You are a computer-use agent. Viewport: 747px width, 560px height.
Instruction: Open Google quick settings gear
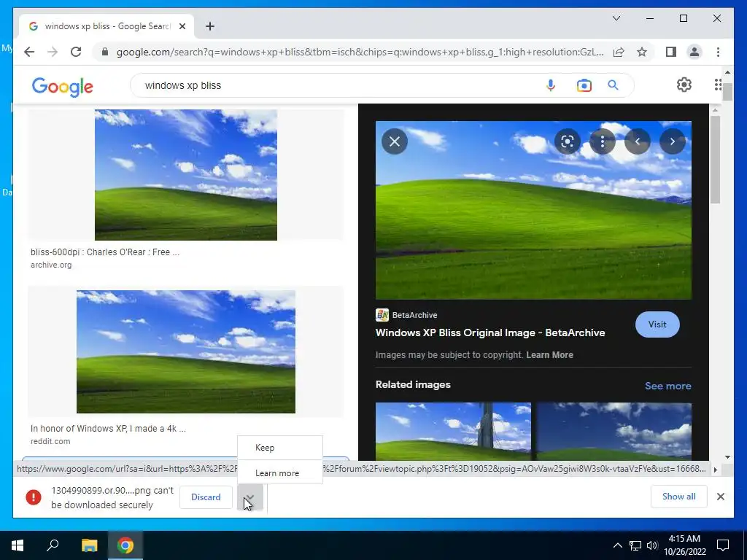[684, 85]
